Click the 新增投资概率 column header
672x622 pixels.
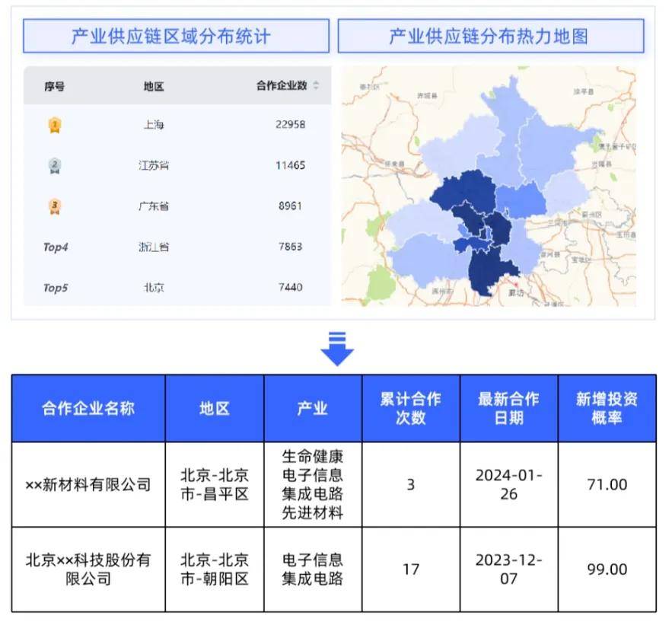[x=607, y=409]
